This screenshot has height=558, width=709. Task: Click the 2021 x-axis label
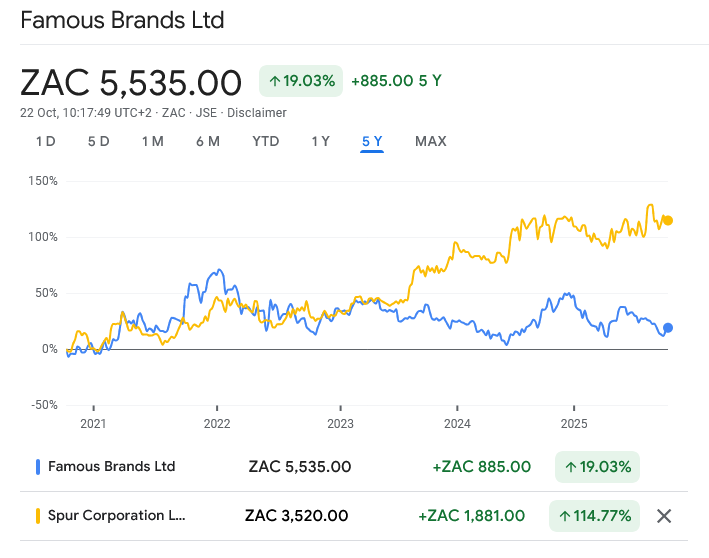(93, 424)
